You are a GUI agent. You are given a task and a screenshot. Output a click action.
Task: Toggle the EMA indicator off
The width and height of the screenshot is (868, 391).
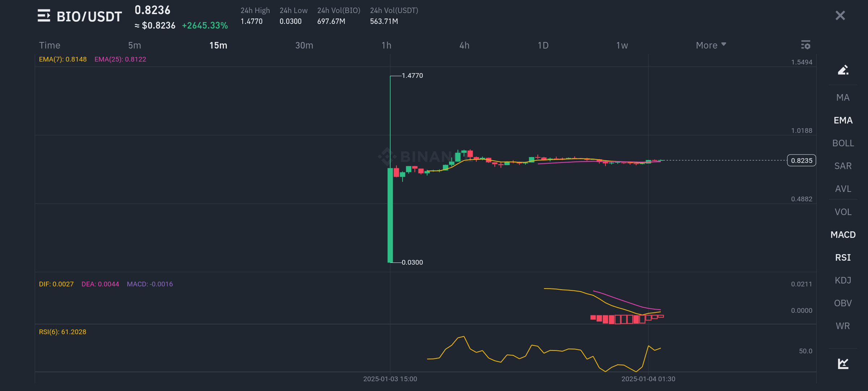pyautogui.click(x=843, y=120)
